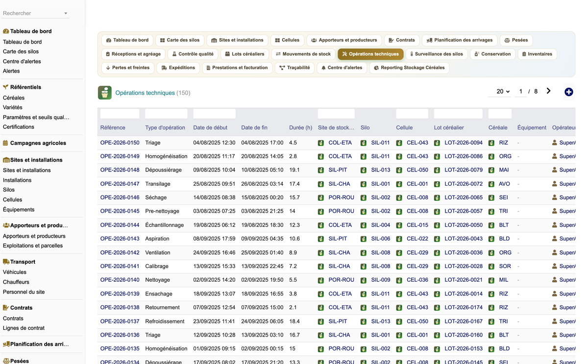Image resolution: width=588 pixels, height=364 pixels.
Task: Click the Refroidissement operation type cell
Action: point(165,321)
